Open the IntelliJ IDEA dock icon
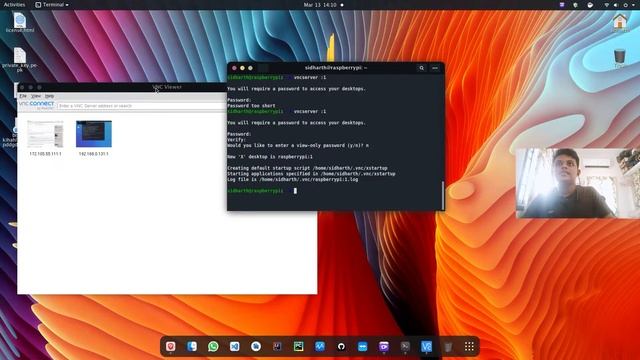Screen dimensions: 640x360 click(x=277, y=347)
